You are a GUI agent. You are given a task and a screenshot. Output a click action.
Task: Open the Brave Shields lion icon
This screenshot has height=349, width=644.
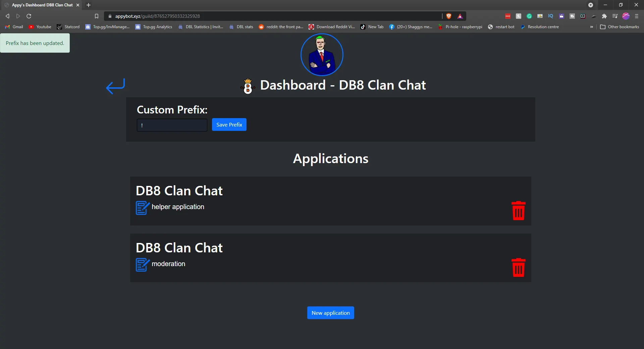[449, 16]
